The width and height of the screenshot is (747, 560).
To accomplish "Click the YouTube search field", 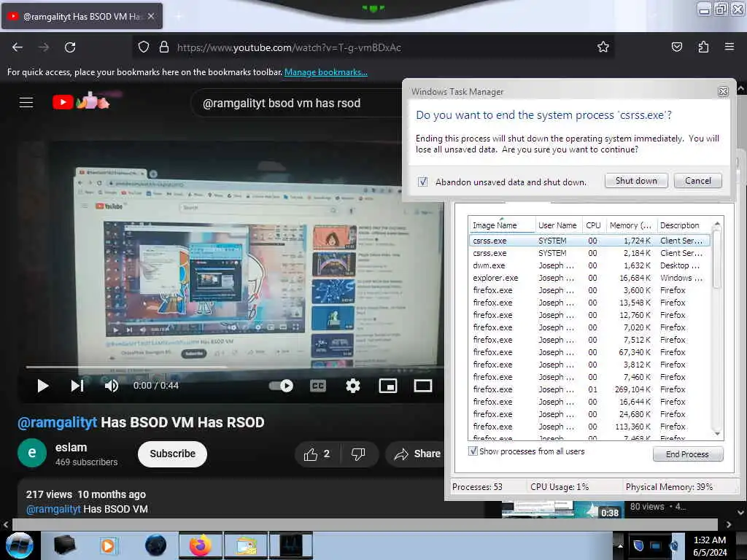I will tap(295, 104).
